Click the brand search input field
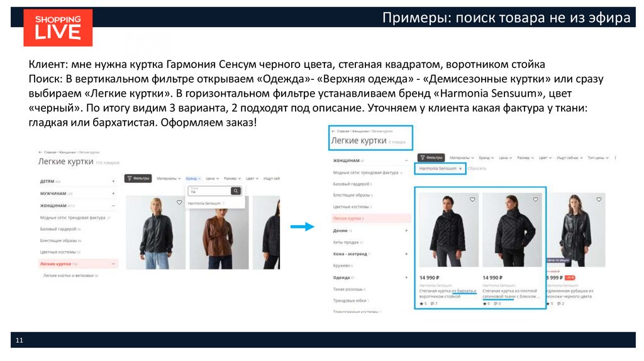 click(x=209, y=191)
